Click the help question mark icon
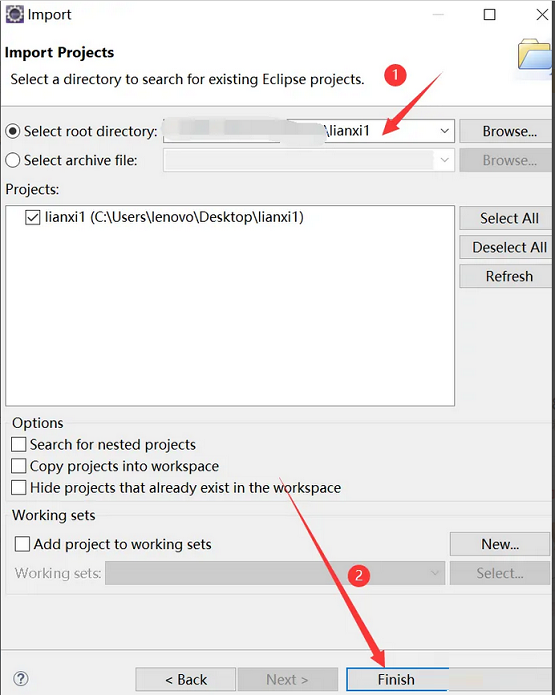Viewport: 555px width, 695px height. (x=21, y=678)
